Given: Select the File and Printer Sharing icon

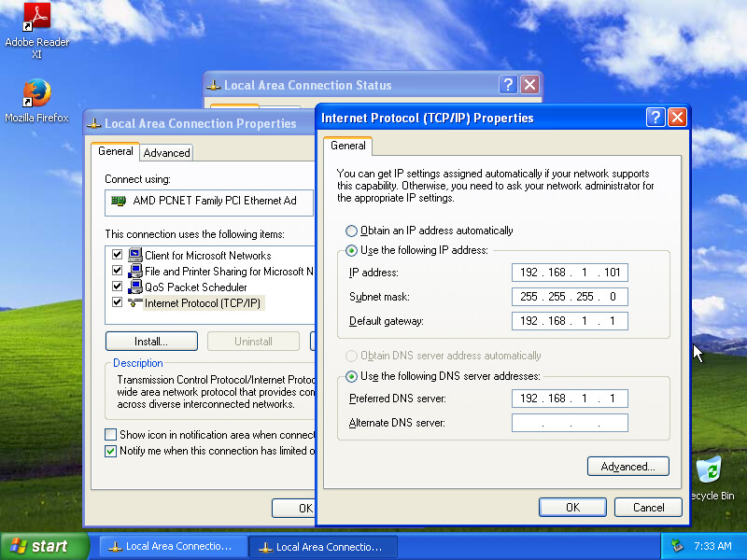Looking at the screenshot, I should pos(135,271).
